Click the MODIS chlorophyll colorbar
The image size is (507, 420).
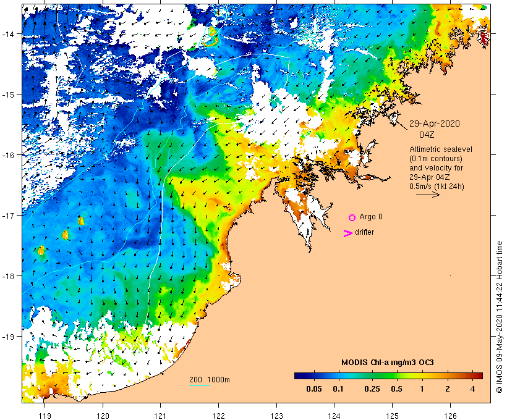point(388,376)
